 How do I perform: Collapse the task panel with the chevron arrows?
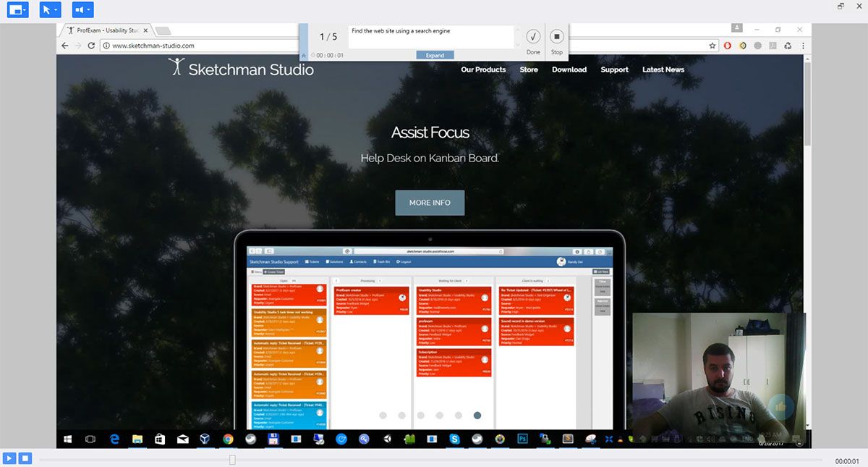pyautogui.click(x=304, y=55)
